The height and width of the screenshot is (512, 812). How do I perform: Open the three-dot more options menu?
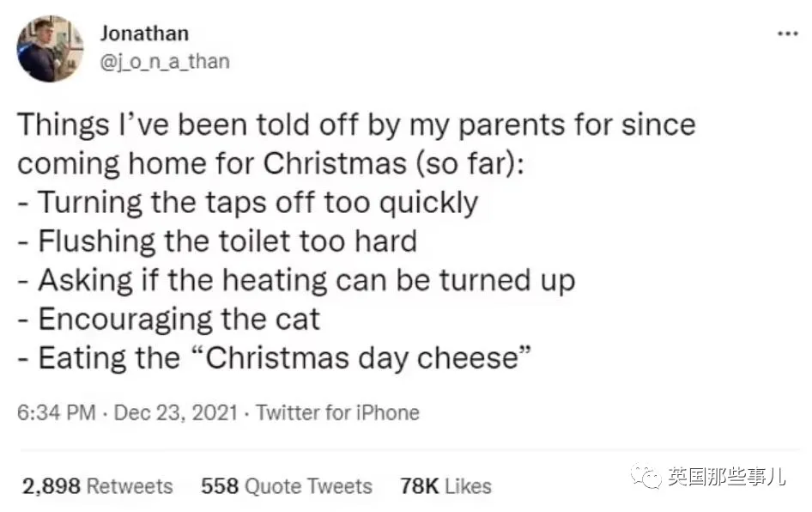(786, 34)
